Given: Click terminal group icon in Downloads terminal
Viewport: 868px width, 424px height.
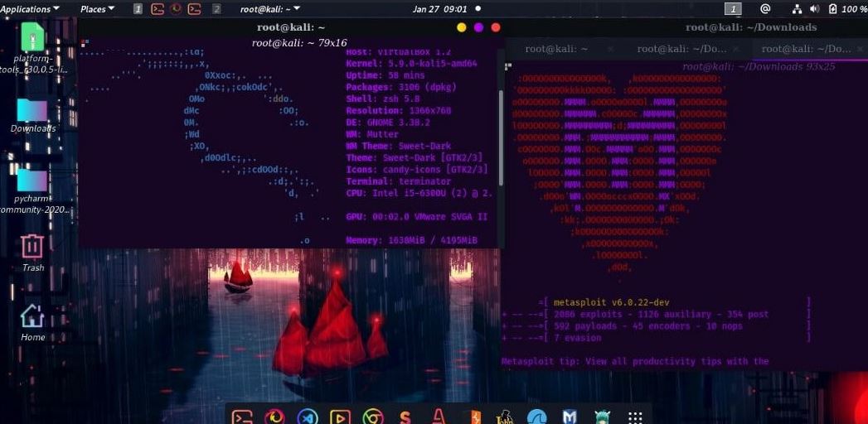Looking at the screenshot, I should coord(507,66).
